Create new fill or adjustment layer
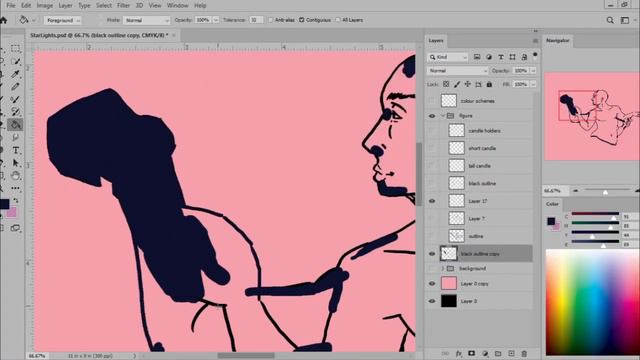This screenshot has height=360, width=640. coord(485,353)
